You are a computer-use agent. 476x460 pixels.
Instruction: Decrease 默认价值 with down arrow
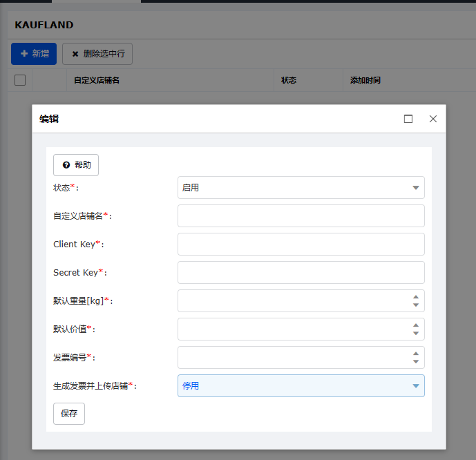tap(416, 333)
